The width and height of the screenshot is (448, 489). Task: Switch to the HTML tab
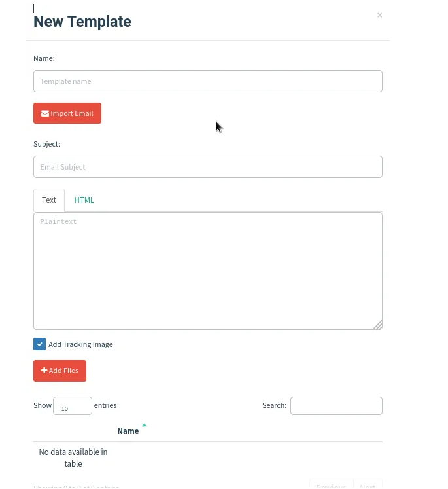point(84,200)
